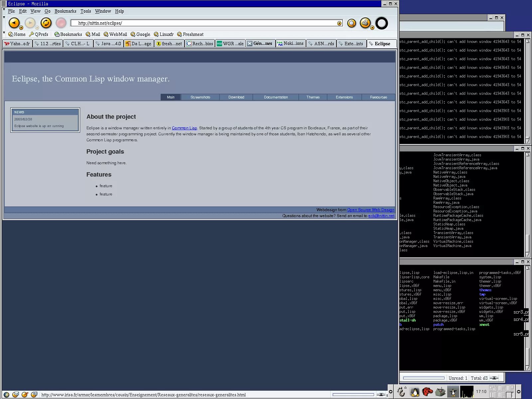
Task: Click the top terminal window scrollbar
Action: [528, 90]
